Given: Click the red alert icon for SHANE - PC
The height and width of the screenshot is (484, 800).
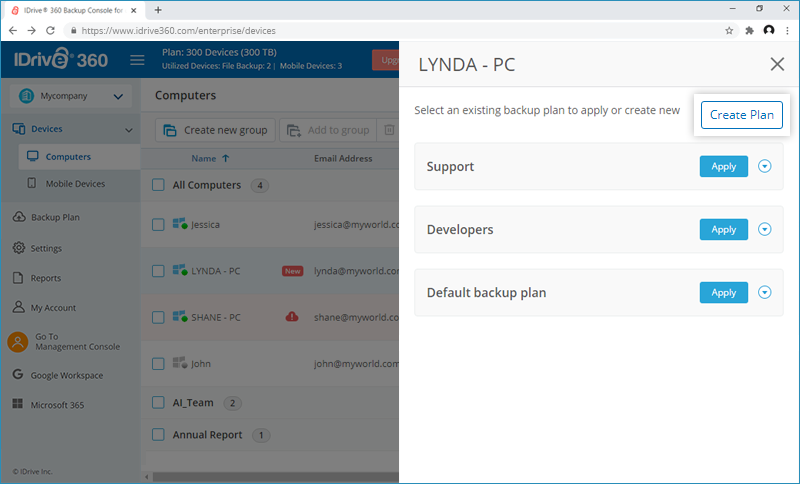Looking at the screenshot, I should (x=292, y=317).
